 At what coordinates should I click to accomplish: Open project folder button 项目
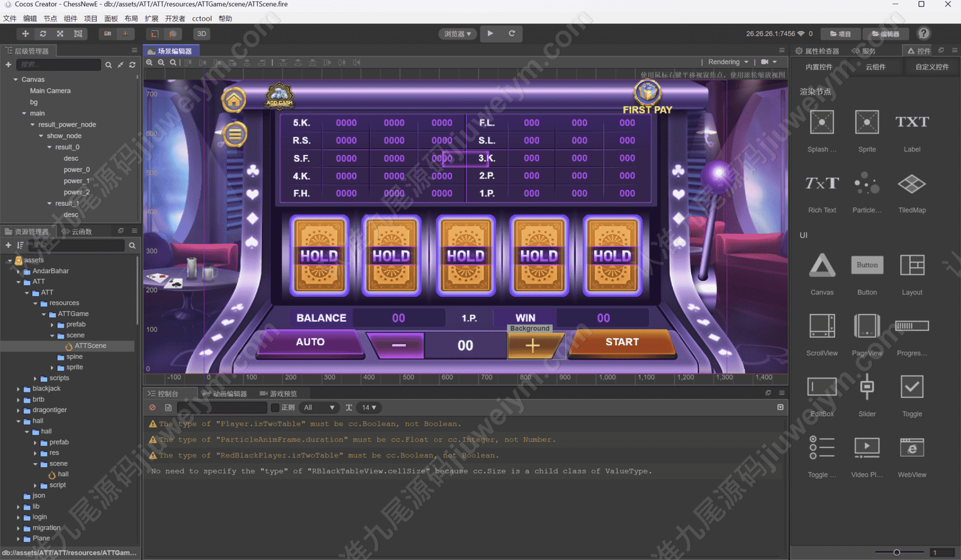pyautogui.click(x=840, y=34)
